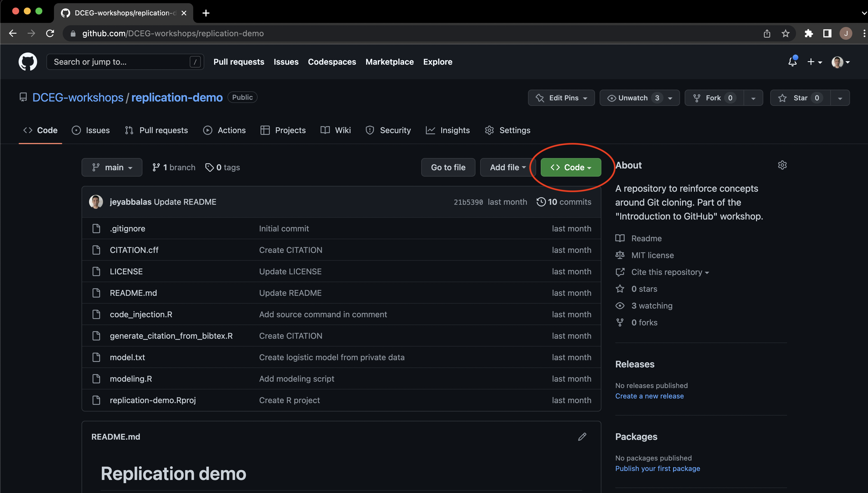Open CITATION.cff file

(134, 250)
